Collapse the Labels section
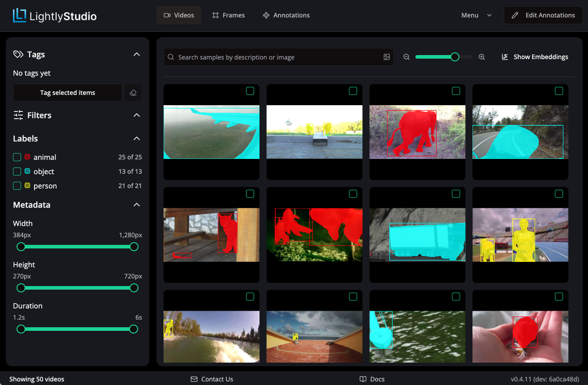Viewport: 588px width, 385px height. [x=137, y=138]
